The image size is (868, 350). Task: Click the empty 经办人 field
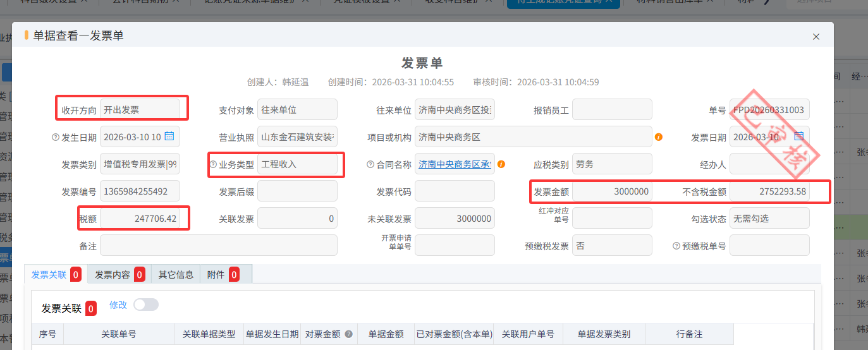click(769, 164)
